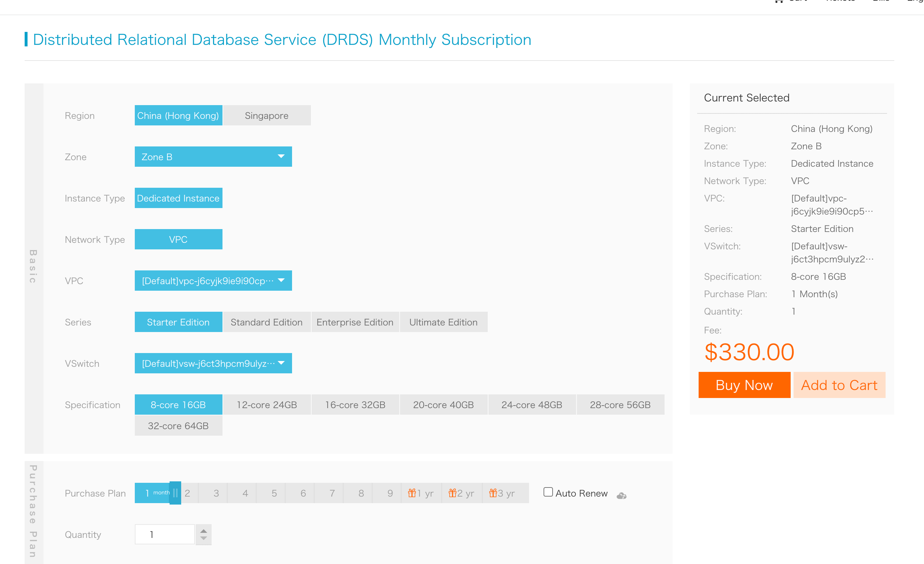This screenshot has width=924, height=564.
Task: Click the gift icon on the 2 yr plan
Action: [x=453, y=493]
